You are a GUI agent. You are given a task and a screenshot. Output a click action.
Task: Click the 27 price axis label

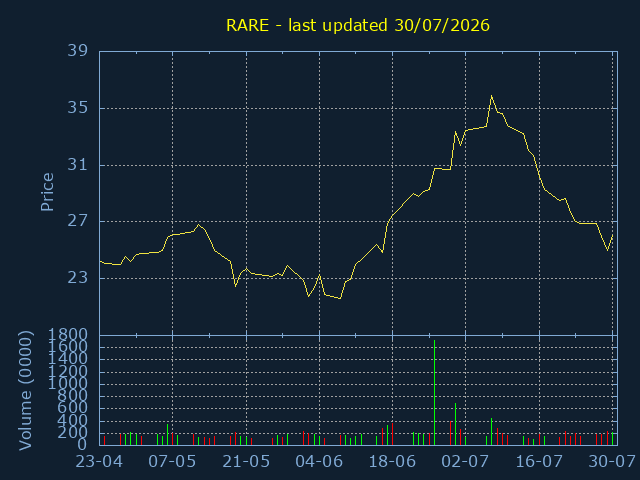tap(77, 221)
